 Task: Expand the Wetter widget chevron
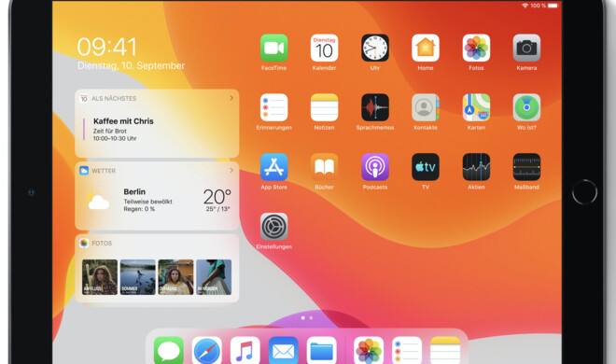[231, 171]
